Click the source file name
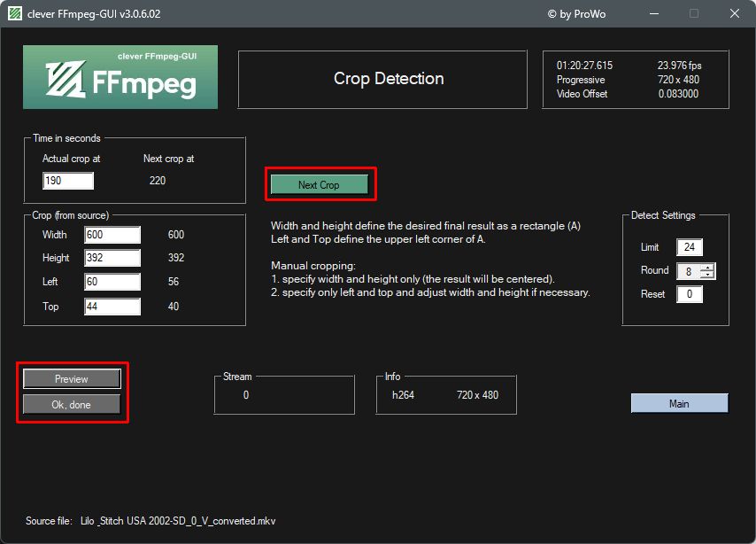The width and height of the screenshot is (756, 544). click(178, 521)
